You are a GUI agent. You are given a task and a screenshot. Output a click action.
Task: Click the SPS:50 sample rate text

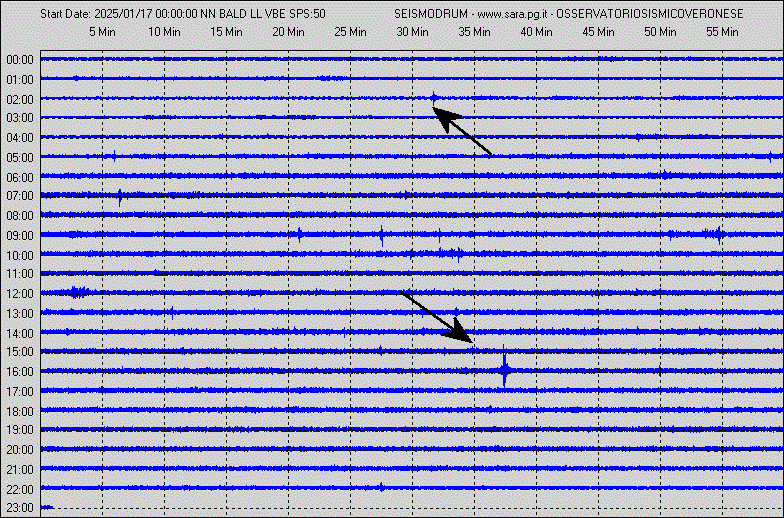point(307,14)
